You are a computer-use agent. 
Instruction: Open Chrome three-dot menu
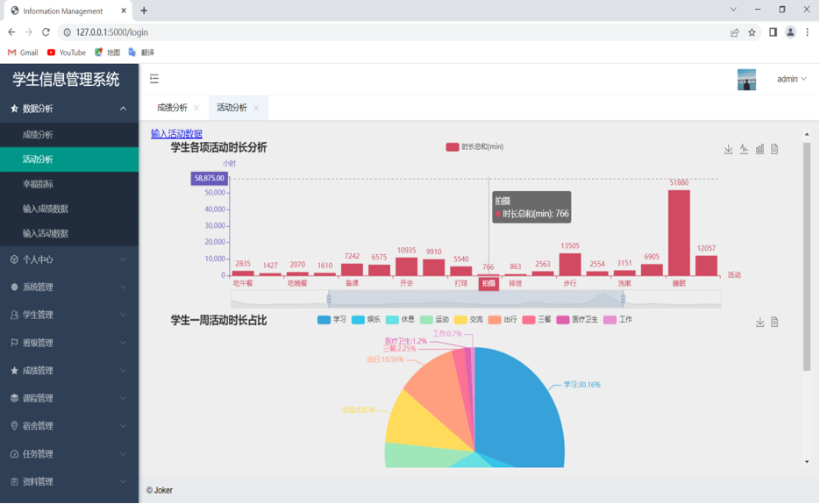[808, 32]
